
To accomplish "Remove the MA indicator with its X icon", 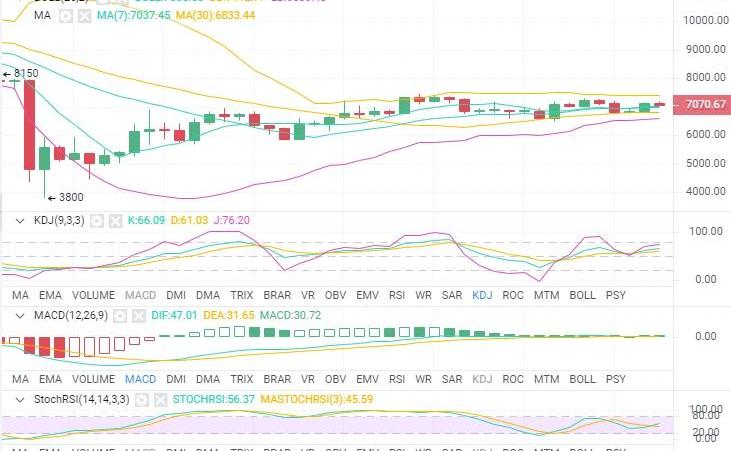I will coord(84,16).
